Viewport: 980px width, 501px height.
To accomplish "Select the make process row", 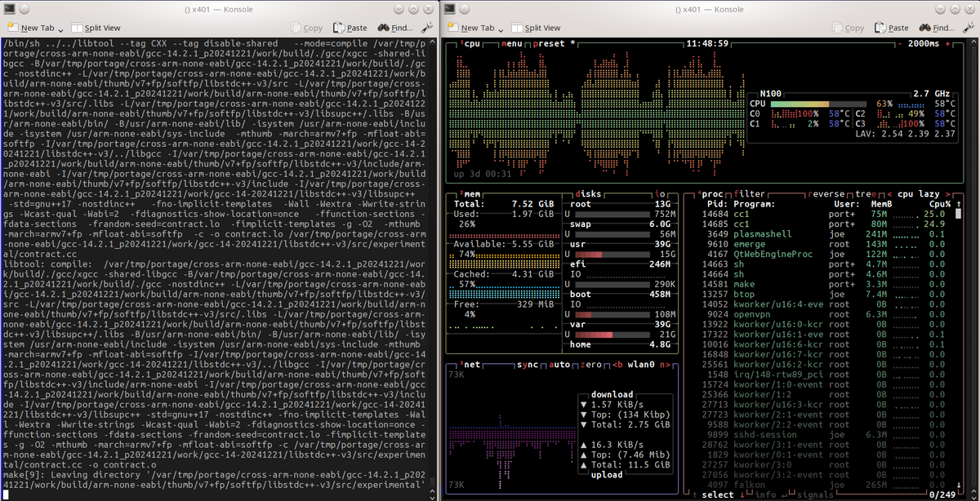I will pyautogui.click(x=822, y=283).
